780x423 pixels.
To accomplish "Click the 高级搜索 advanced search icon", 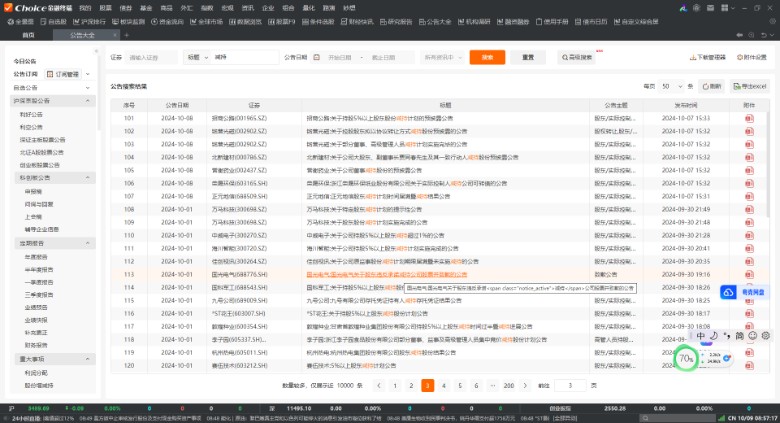I will tap(576, 57).
